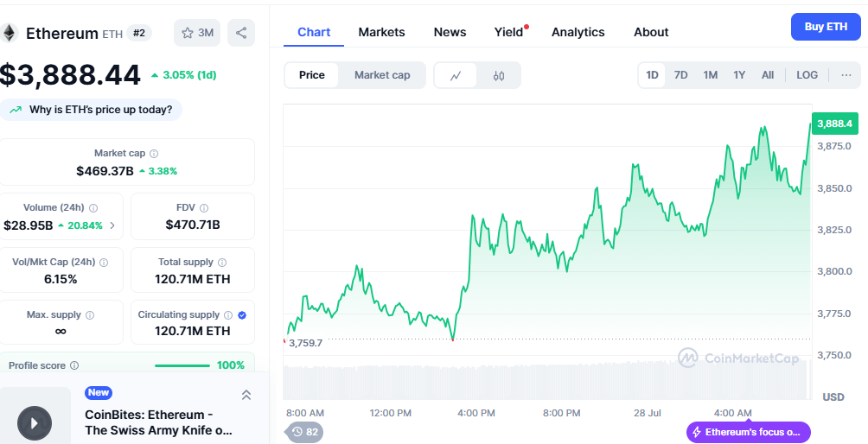
Task: Click the Profile score progress bar
Action: 182,365
